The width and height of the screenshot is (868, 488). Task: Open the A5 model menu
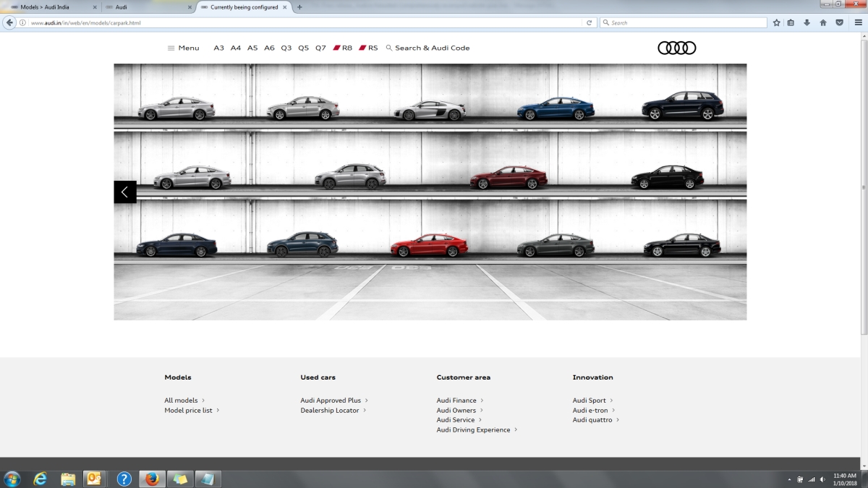pos(252,48)
